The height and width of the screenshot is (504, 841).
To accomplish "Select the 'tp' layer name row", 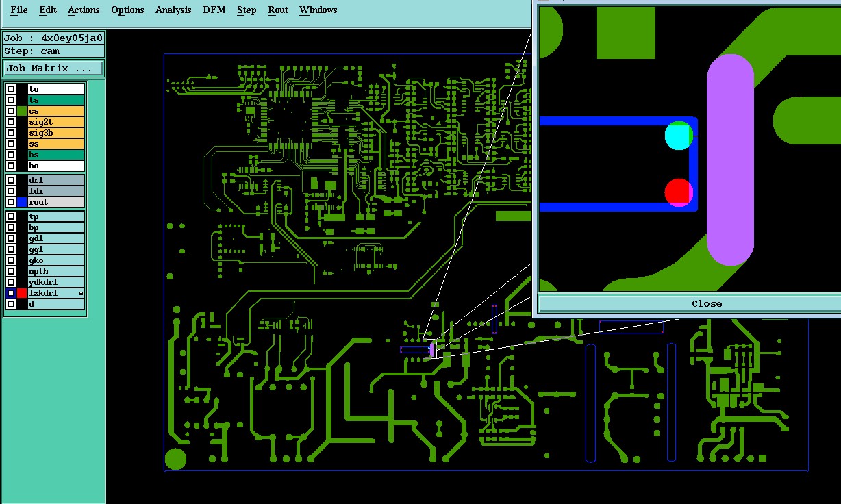I will 56,216.
